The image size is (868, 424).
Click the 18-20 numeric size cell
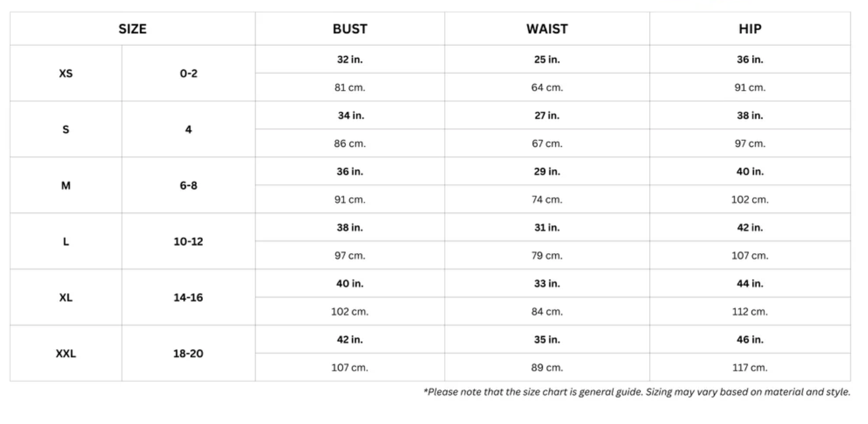[188, 354]
